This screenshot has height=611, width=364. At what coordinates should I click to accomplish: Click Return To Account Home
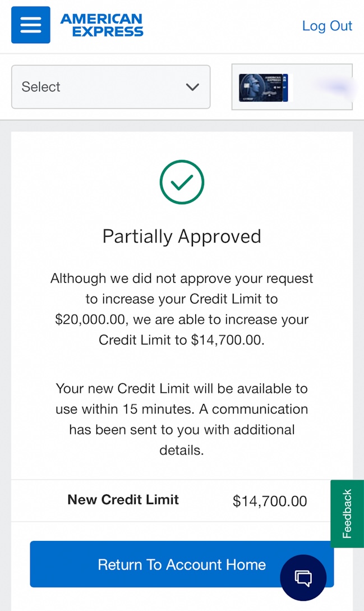(182, 564)
